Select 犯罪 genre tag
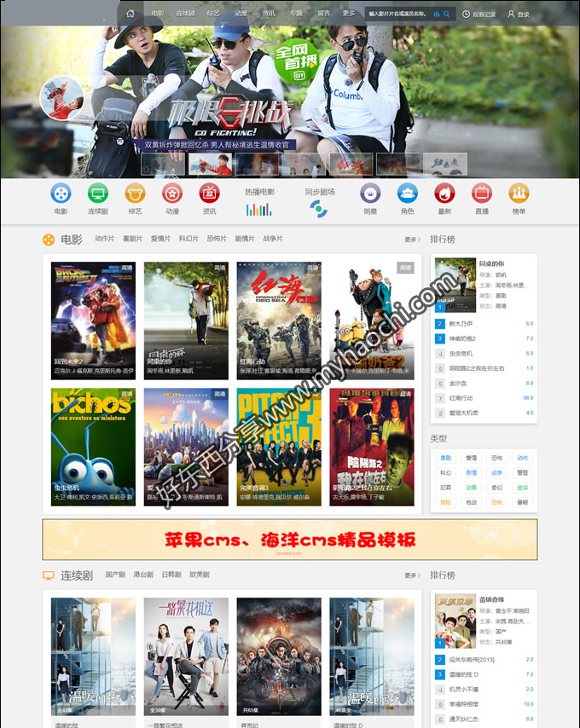The height and width of the screenshot is (728, 580). tap(446, 488)
